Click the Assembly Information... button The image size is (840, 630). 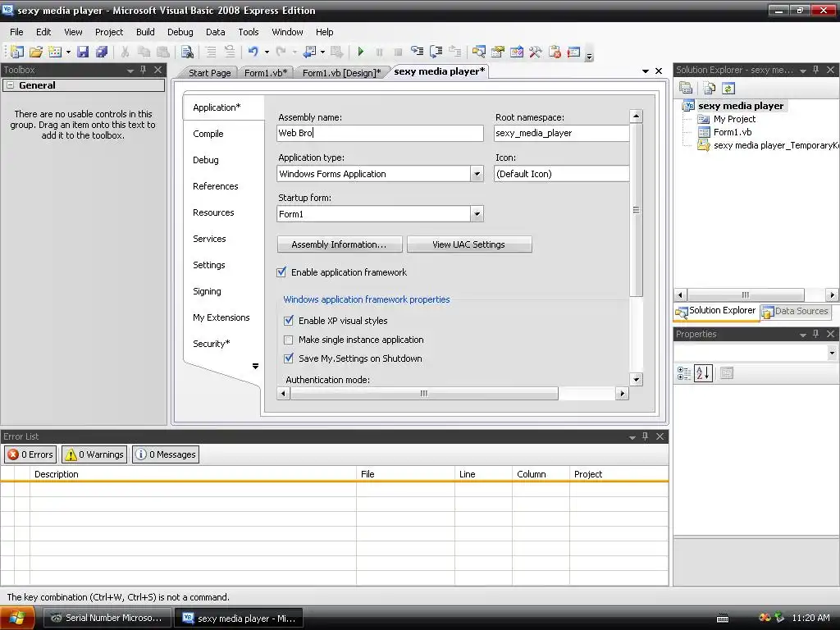click(x=339, y=244)
